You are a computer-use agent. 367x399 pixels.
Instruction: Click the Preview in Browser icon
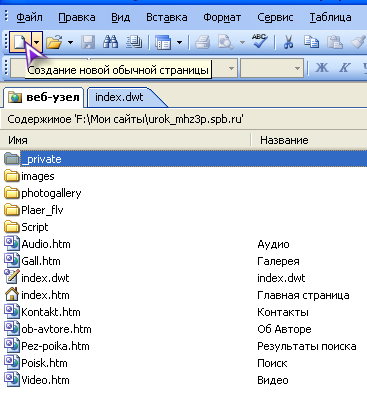pyautogui.click(x=226, y=42)
